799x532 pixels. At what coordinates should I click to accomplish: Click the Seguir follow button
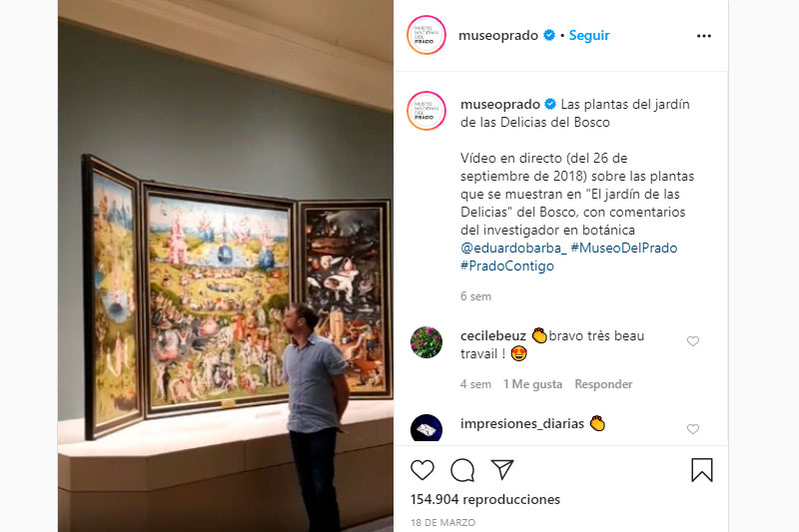click(x=589, y=35)
